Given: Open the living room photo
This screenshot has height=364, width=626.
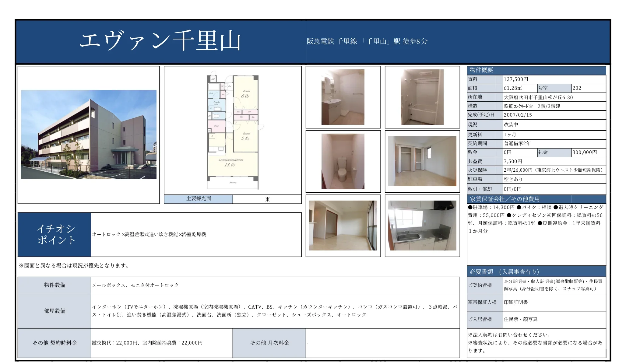Looking at the screenshot, I should coord(343,226).
